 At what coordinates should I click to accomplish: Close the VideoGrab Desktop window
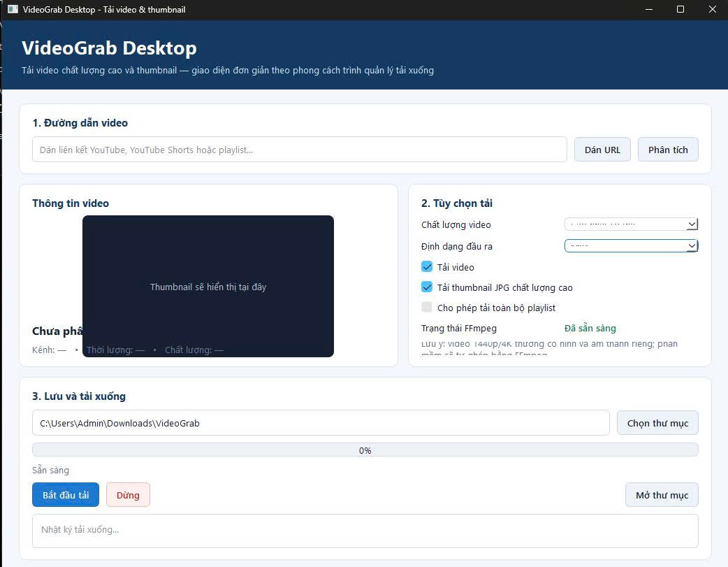[712, 9]
